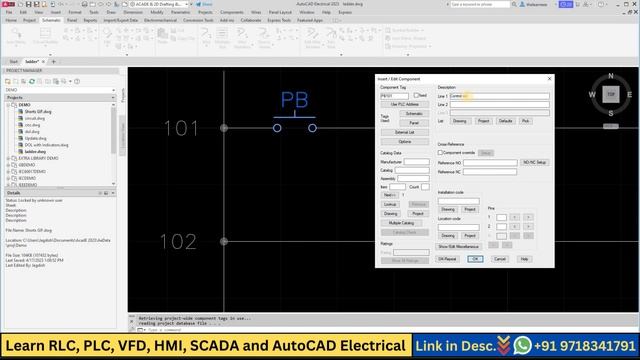Image resolution: width=640 pixels, height=360 pixels.
Task: Expand the EXTRA LIBRARY DEMO project node
Action: [8, 158]
